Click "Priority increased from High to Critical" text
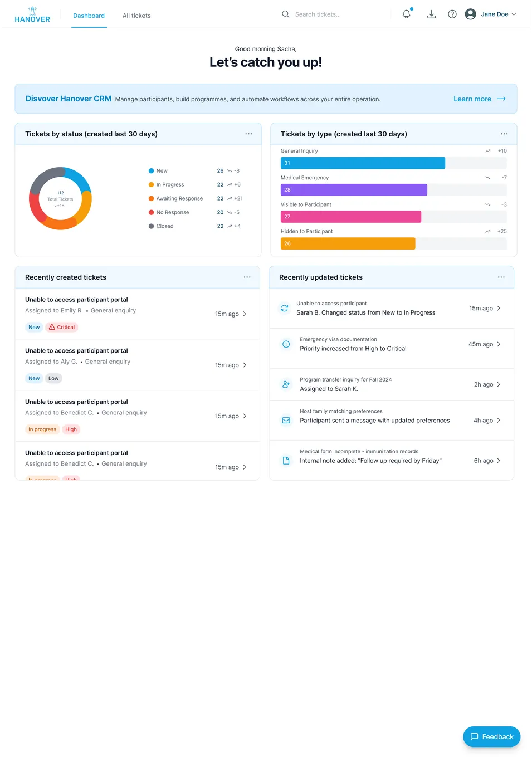Screen dimensions: 532x757 coord(353,349)
